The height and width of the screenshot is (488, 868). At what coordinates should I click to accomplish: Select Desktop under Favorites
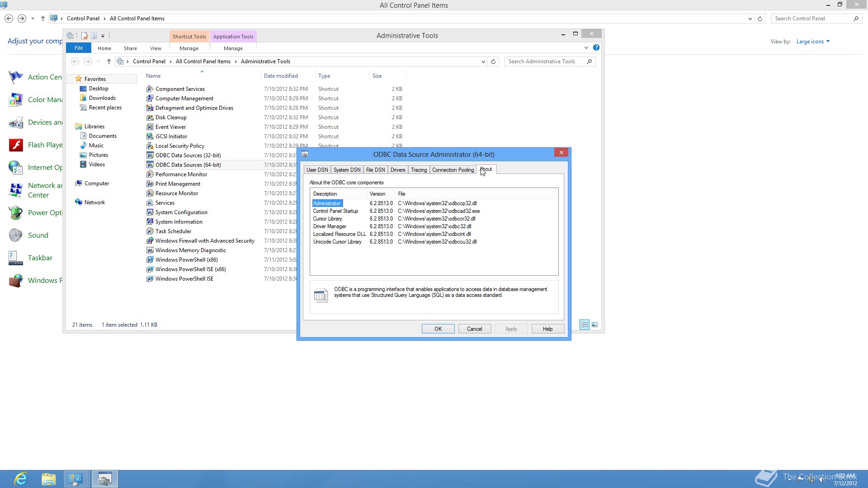(x=99, y=89)
